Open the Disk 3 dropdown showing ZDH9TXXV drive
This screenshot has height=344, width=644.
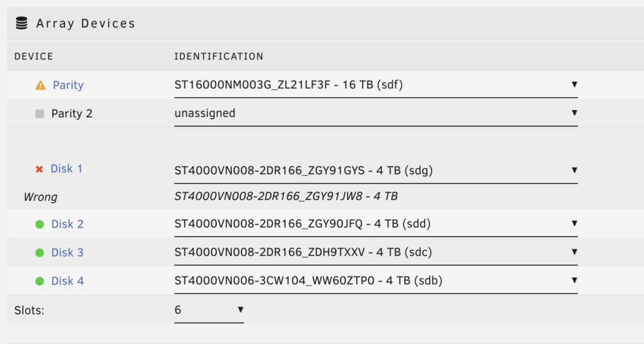coord(376,253)
